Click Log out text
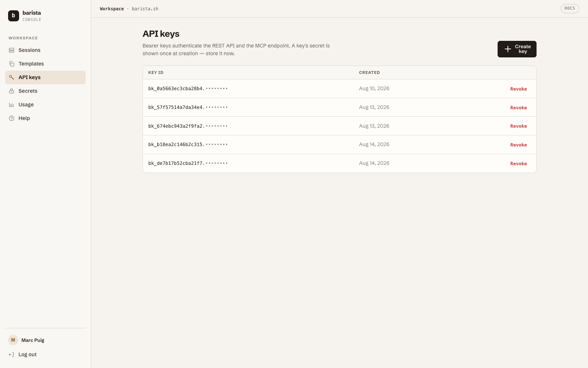 28,354
